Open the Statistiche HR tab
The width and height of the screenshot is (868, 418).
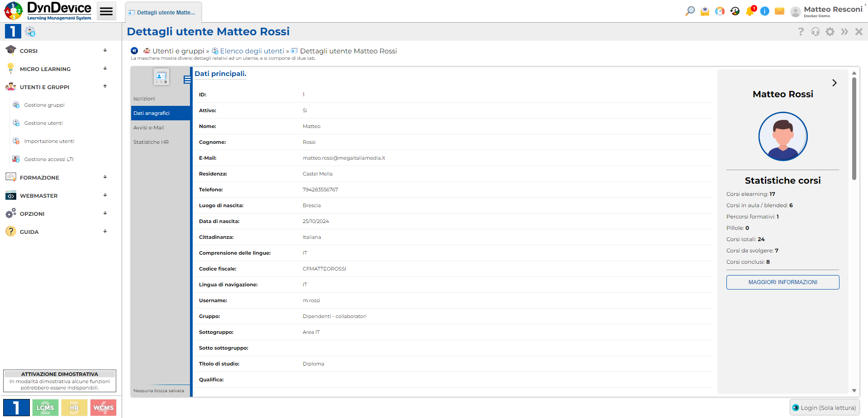click(151, 142)
